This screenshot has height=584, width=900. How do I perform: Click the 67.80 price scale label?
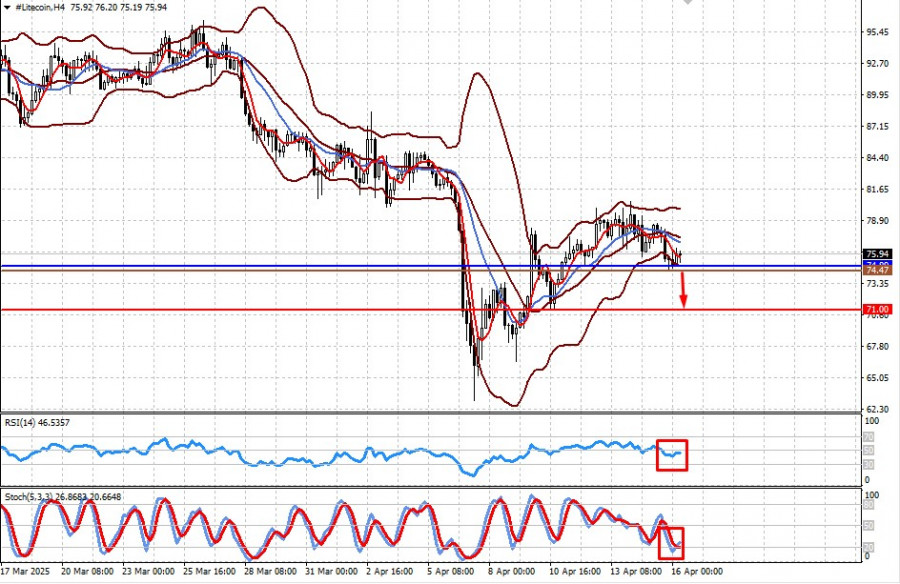(877, 346)
